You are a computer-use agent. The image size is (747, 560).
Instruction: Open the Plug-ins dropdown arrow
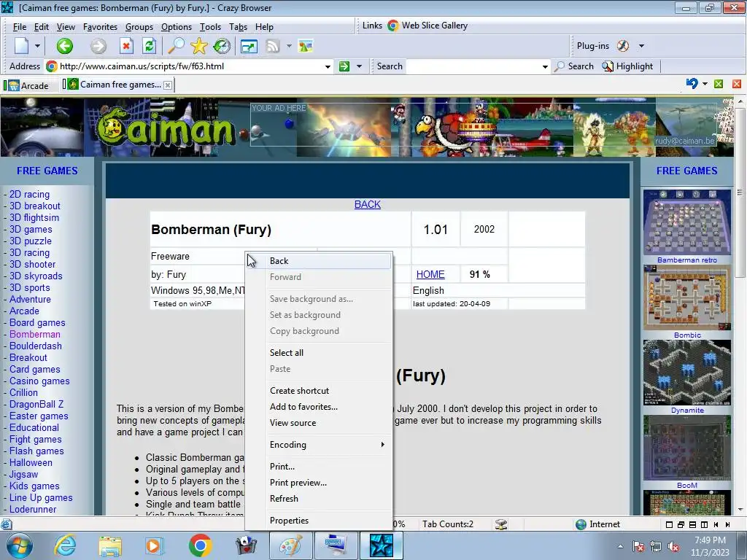click(x=641, y=46)
